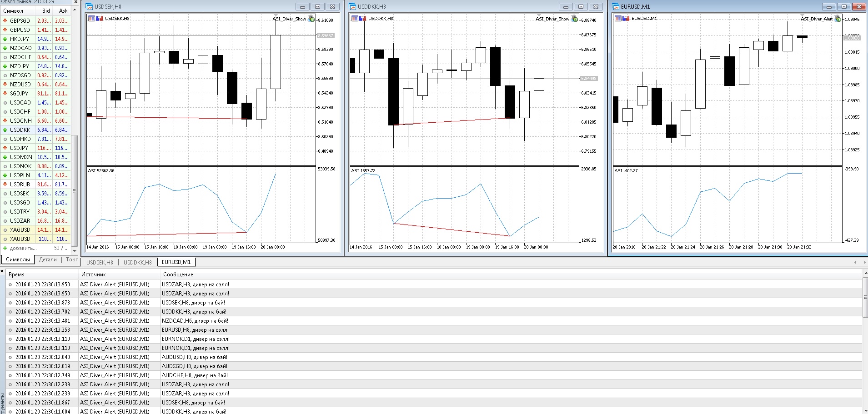Restore the USDSEK,H8 chart window

pyautogui.click(x=317, y=6)
